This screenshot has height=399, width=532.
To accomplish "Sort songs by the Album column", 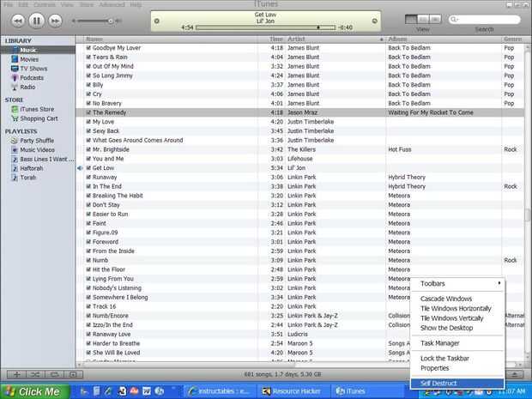I will (x=444, y=39).
